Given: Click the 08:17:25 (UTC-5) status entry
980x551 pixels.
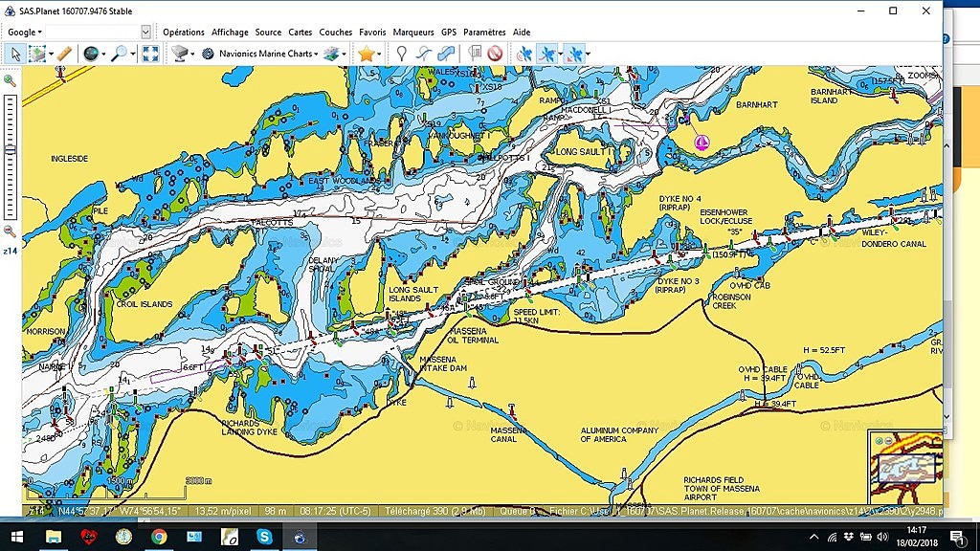Looking at the screenshot, I should point(335,511).
